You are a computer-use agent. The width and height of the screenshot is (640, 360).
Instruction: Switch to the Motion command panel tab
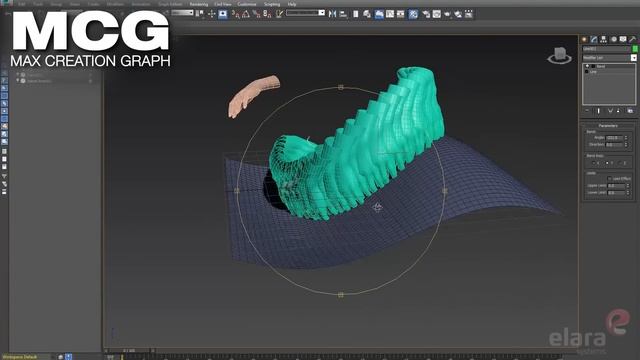coord(613,39)
